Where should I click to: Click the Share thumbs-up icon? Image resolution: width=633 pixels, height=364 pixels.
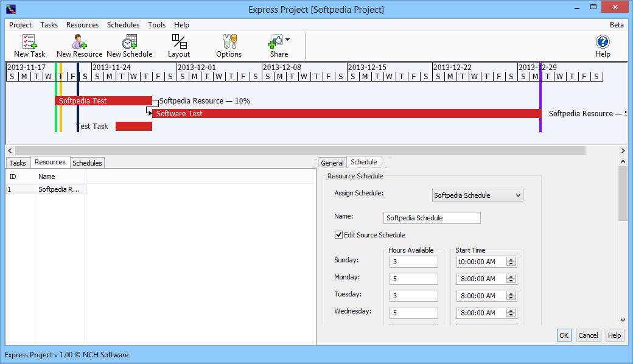coord(276,41)
